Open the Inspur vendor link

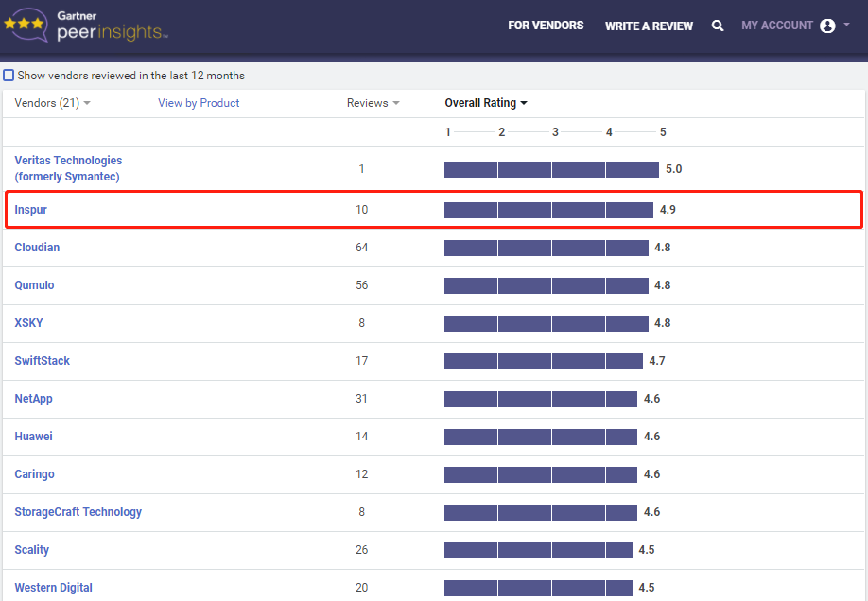pyautogui.click(x=30, y=210)
